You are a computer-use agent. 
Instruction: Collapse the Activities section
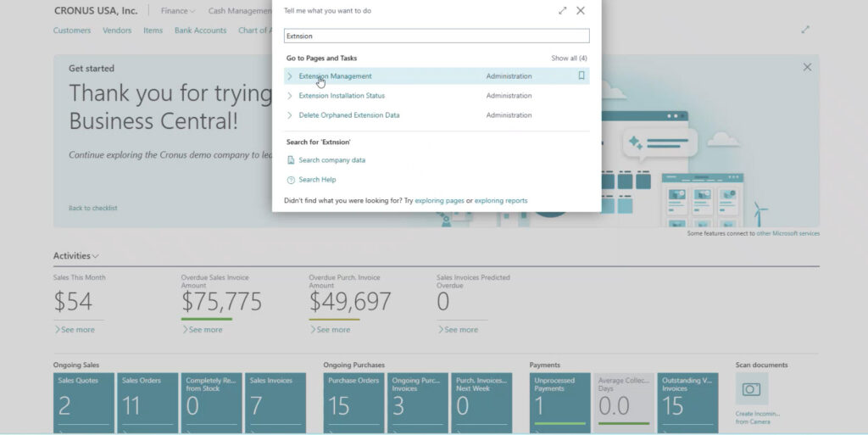(75, 256)
